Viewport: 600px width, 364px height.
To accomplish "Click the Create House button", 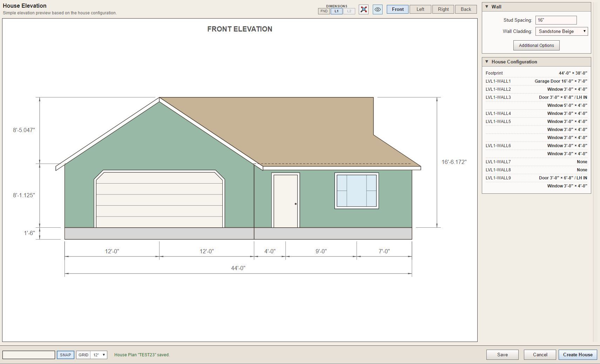I will (x=578, y=355).
